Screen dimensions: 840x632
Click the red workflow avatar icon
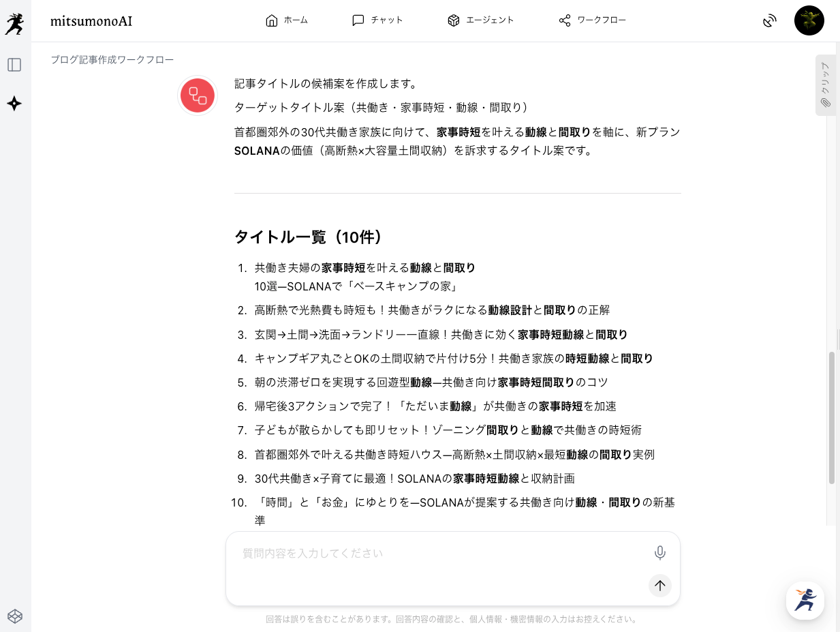[198, 95]
